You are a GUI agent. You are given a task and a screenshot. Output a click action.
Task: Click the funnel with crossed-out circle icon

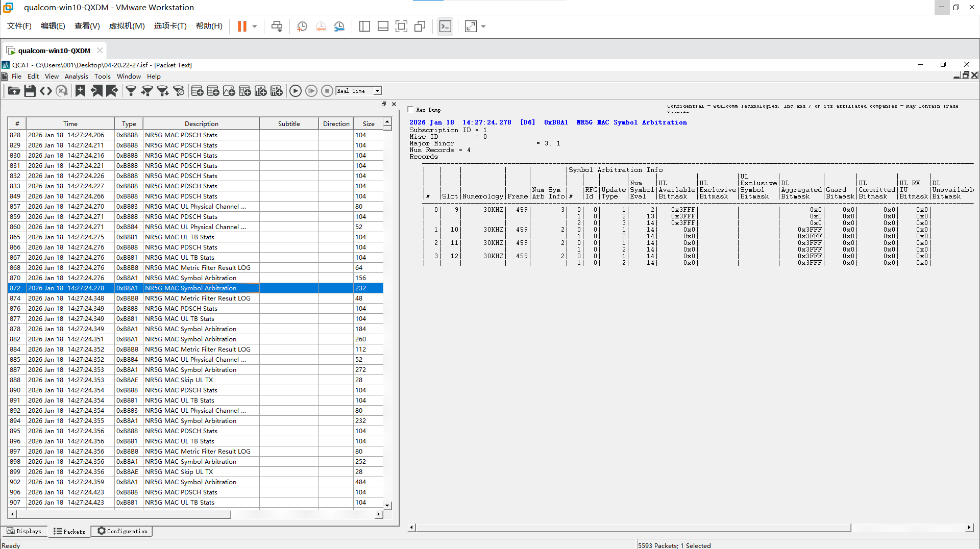(x=179, y=91)
